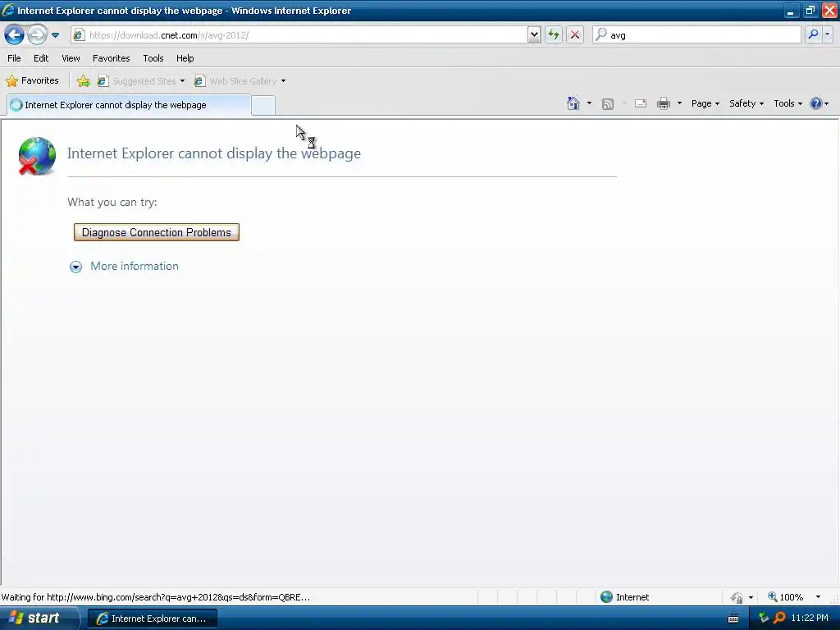
Task: Click the cnet.com address bar field
Action: tap(299, 35)
